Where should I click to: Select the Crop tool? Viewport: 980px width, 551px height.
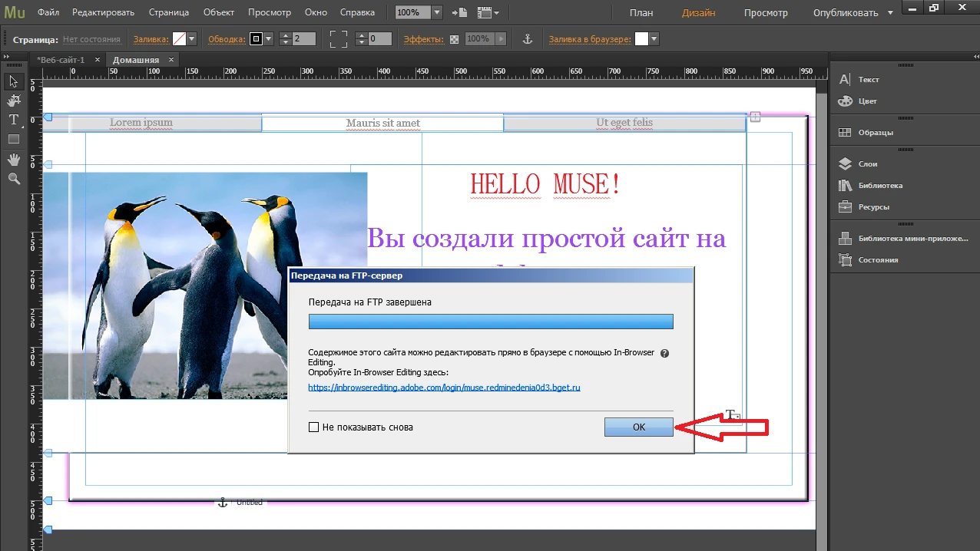(14, 101)
